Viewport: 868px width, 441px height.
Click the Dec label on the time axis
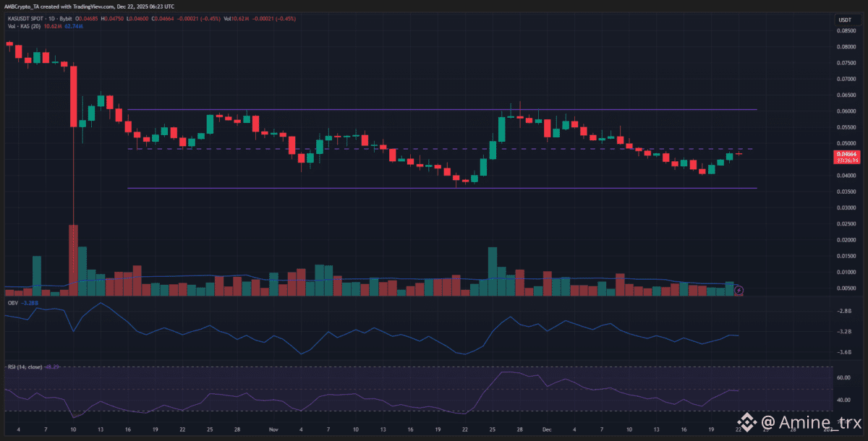(548, 429)
